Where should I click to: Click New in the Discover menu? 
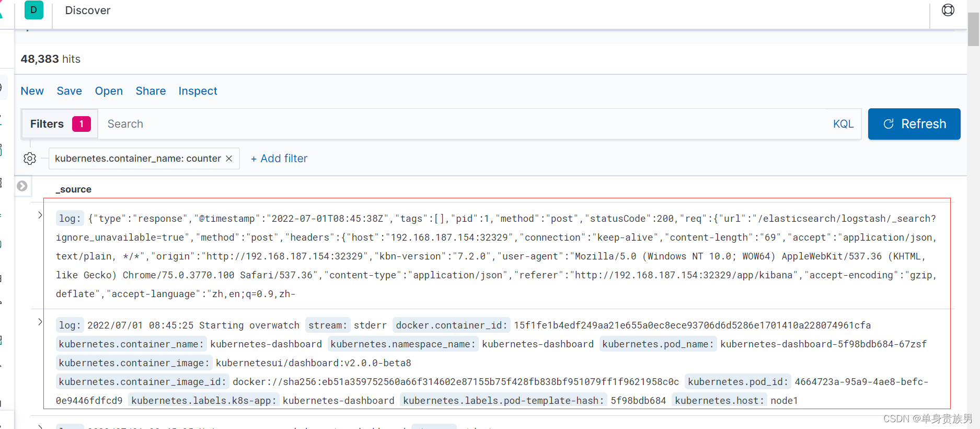32,91
